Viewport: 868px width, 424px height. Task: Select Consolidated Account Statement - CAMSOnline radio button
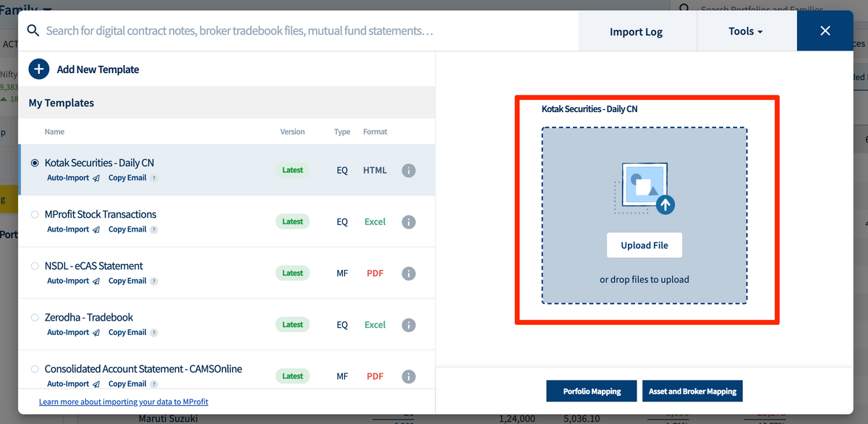(35, 368)
